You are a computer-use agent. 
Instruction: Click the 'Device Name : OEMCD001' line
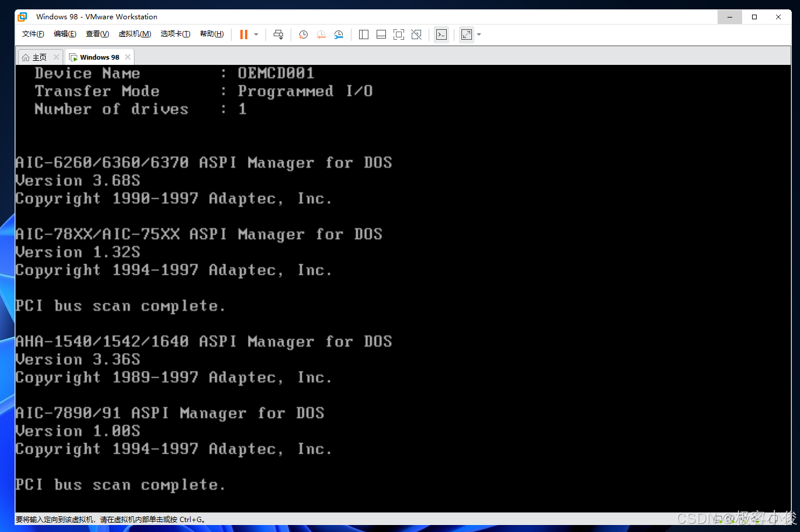[x=174, y=73]
